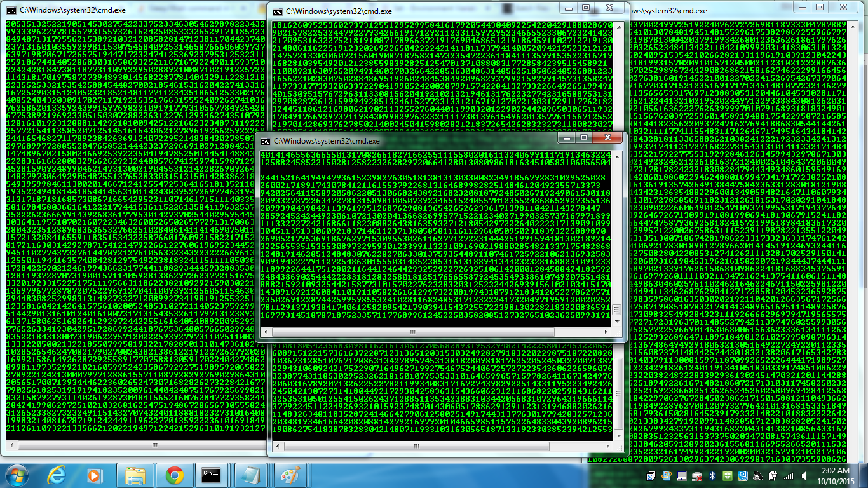
Task: Open Internet Explorer from the taskbar
Action: click(56, 475)
